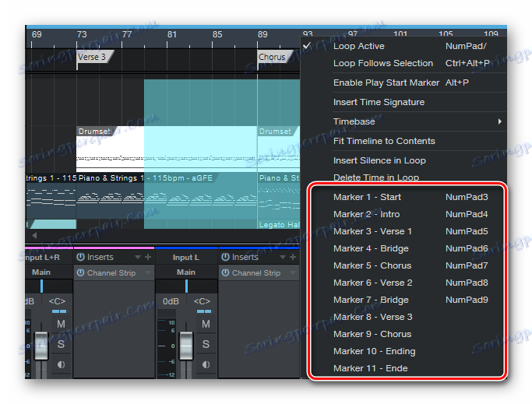Image resolution: width=532 pixels, height=404 pixels.
Task: Click the 0dB level value on Input L
Action: pyautogui.click(x=171, y=301)
